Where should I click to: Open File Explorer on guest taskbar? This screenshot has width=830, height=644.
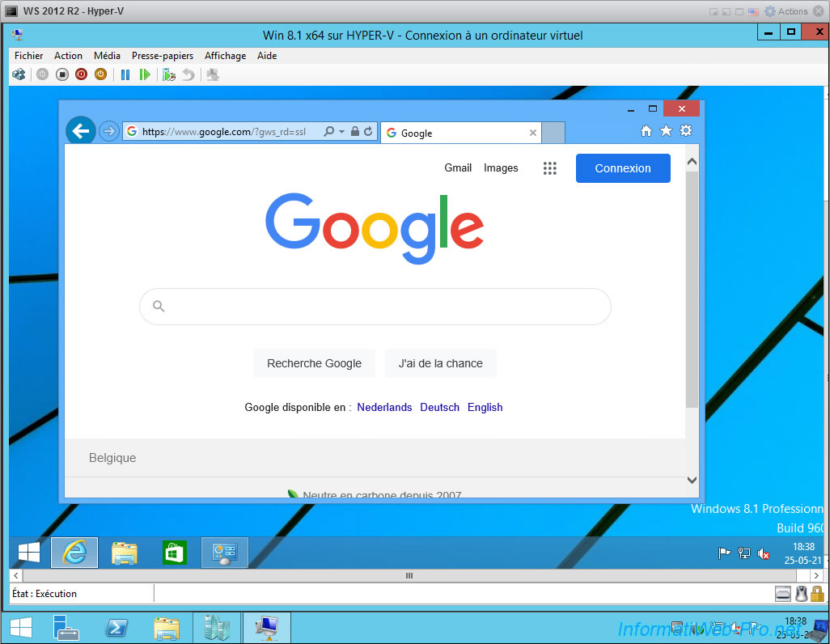[x=125, y=553]
